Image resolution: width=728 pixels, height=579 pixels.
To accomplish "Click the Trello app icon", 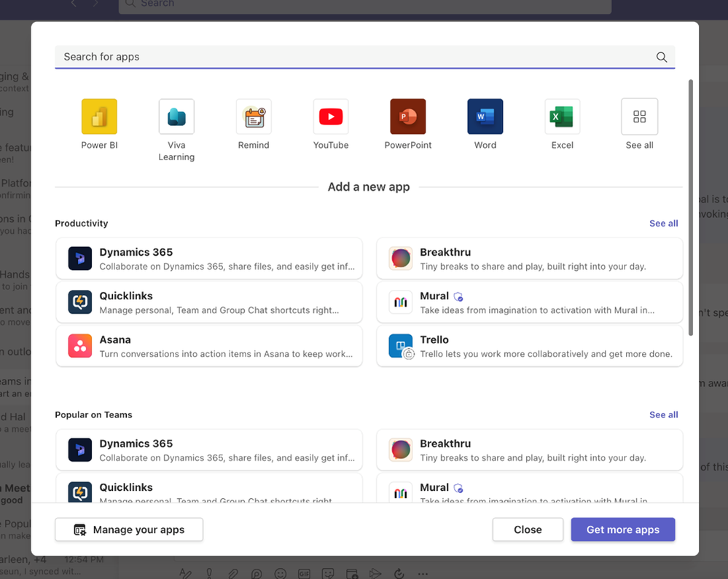I will coord(401,346).
